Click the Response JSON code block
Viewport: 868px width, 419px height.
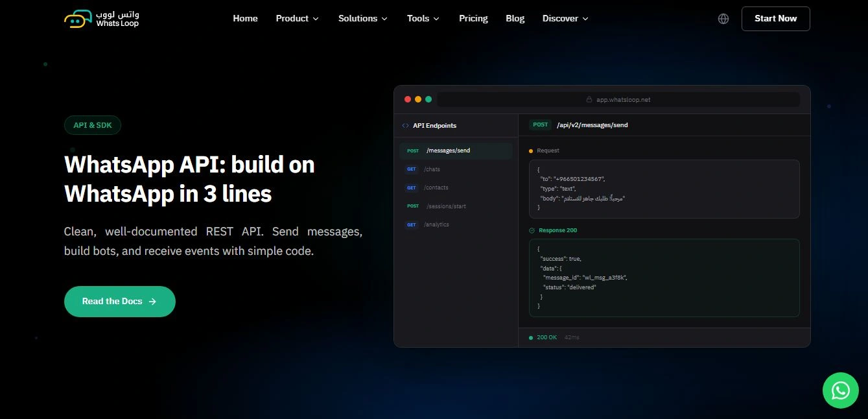coord(664,278)
